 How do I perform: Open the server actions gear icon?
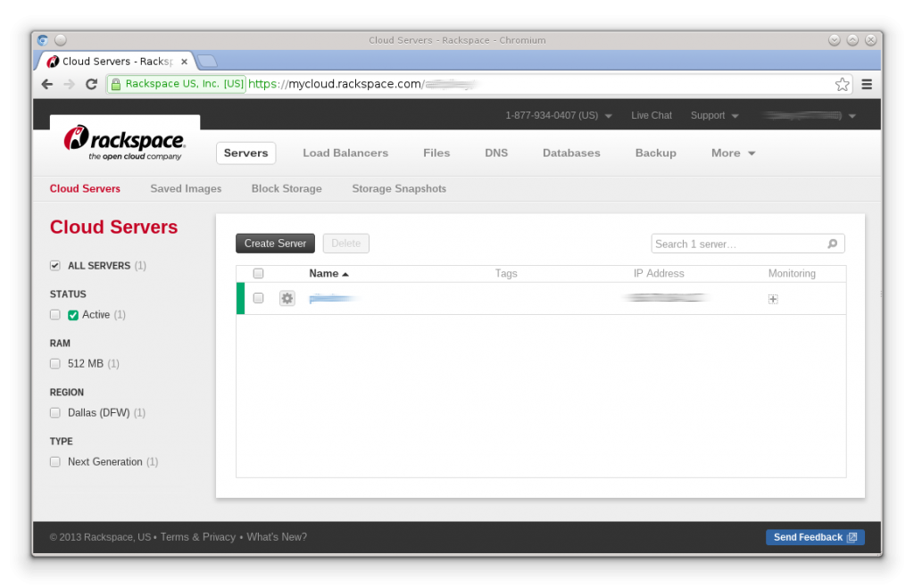click(287, 298)
